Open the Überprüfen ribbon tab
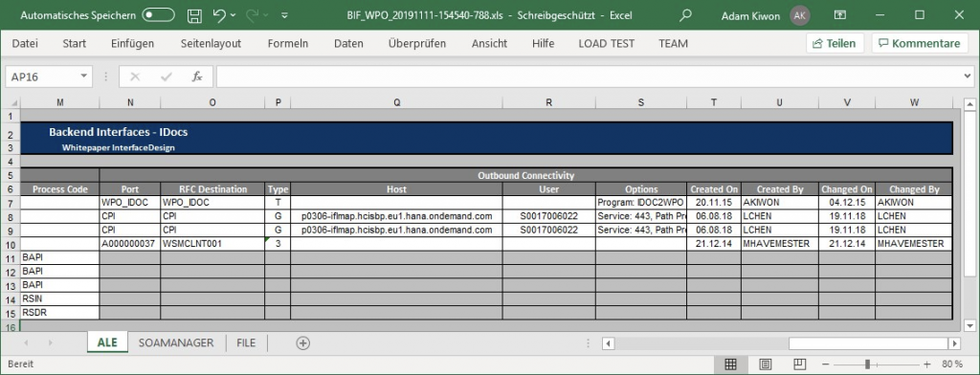This screenshot has width=980, height=375. pos(417,44)
